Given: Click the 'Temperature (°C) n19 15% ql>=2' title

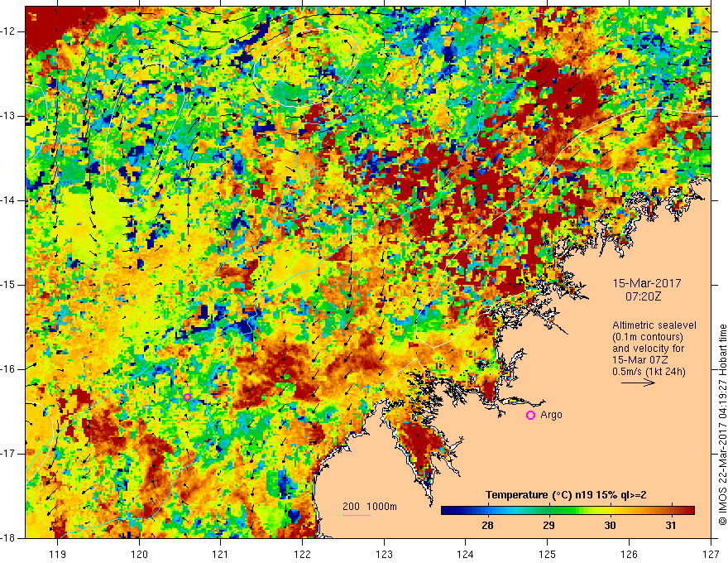Looking at the screenshot, I should (566, 495).
